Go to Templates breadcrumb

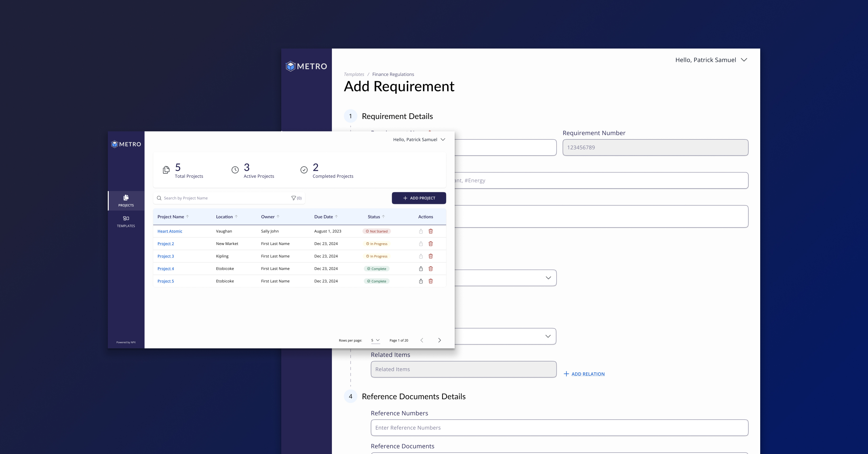[x=354, y=74]
